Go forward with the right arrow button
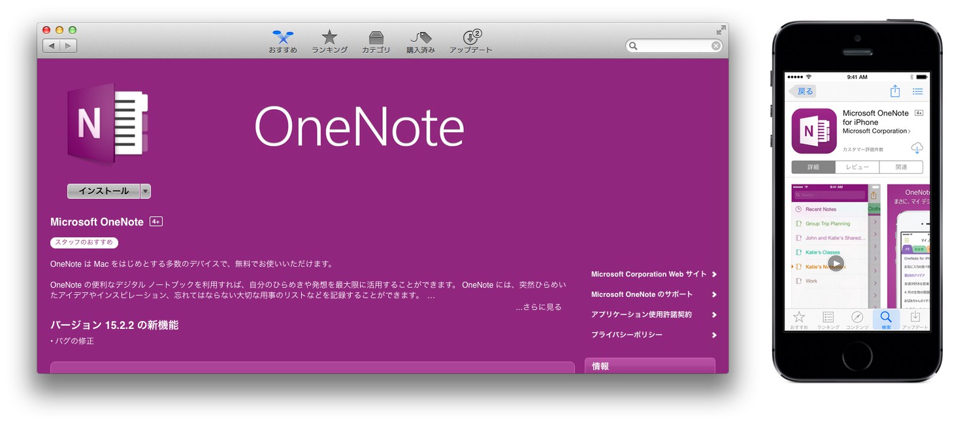The width and height of the screenshot is (980, 425). tap(69, 46)
